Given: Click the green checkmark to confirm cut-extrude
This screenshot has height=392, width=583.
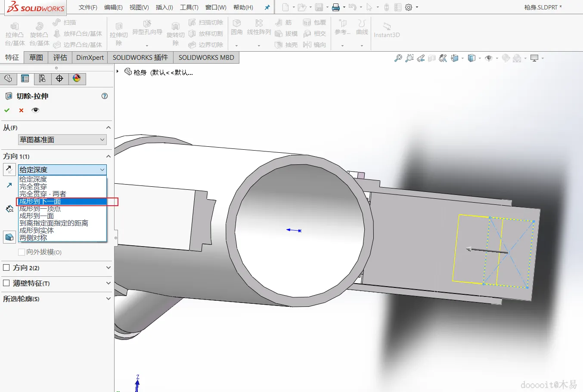Looking at the screenshot, I should (7, 110).
